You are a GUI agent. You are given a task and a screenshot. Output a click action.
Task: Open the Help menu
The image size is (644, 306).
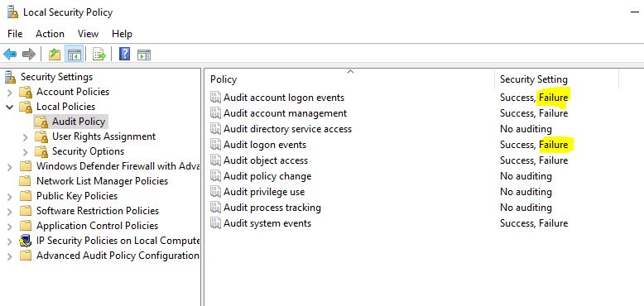(x=122, y=34)
